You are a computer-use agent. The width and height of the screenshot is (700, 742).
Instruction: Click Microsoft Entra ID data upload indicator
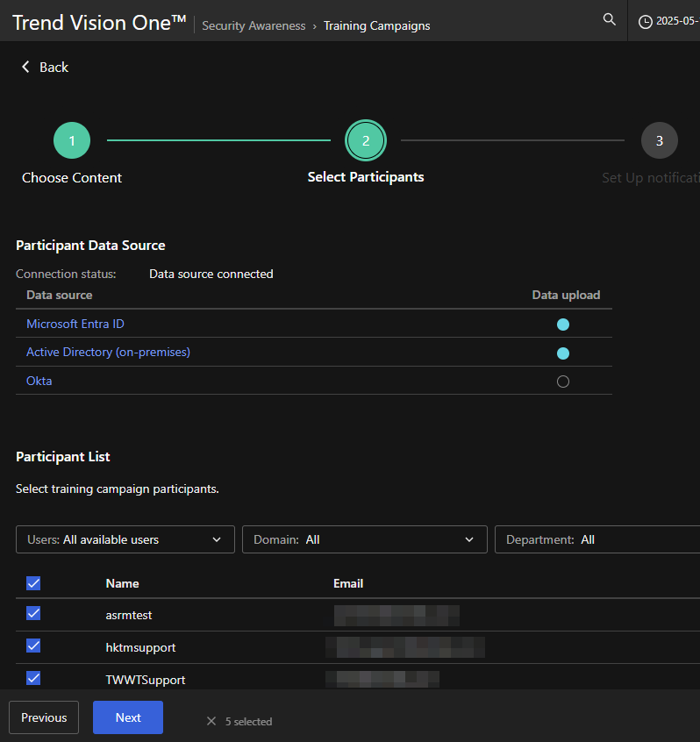(563, 325)
